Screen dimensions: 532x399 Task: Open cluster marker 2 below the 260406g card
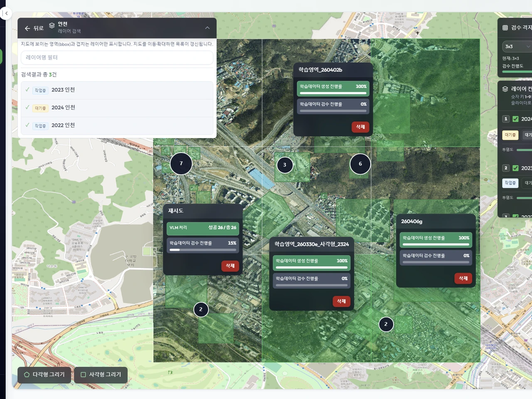(x=386, y=324)
